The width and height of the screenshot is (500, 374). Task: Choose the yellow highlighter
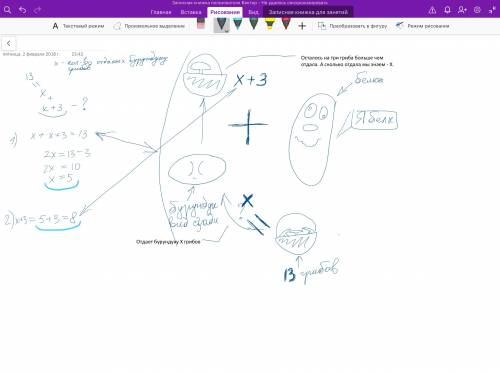[x=270, y=24]
